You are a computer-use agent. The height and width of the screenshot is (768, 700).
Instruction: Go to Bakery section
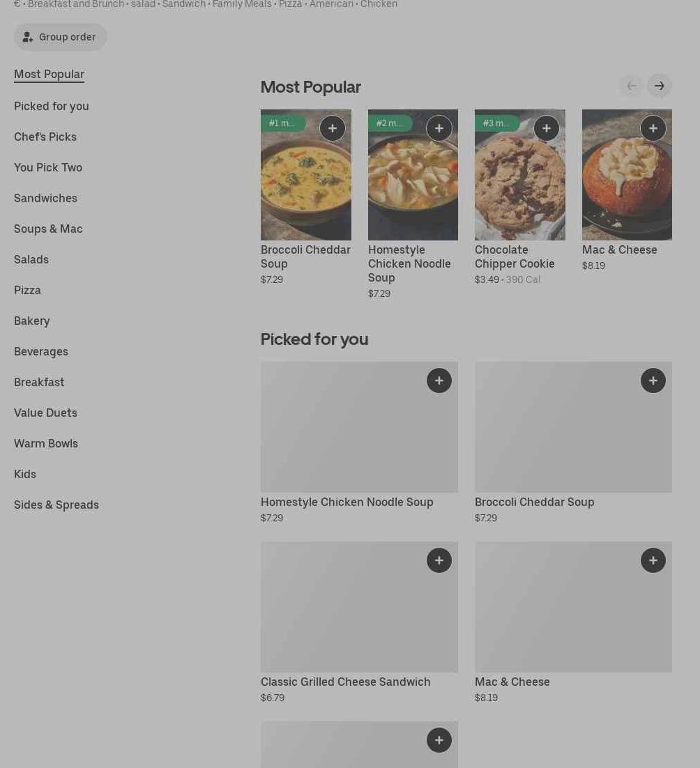31,321
